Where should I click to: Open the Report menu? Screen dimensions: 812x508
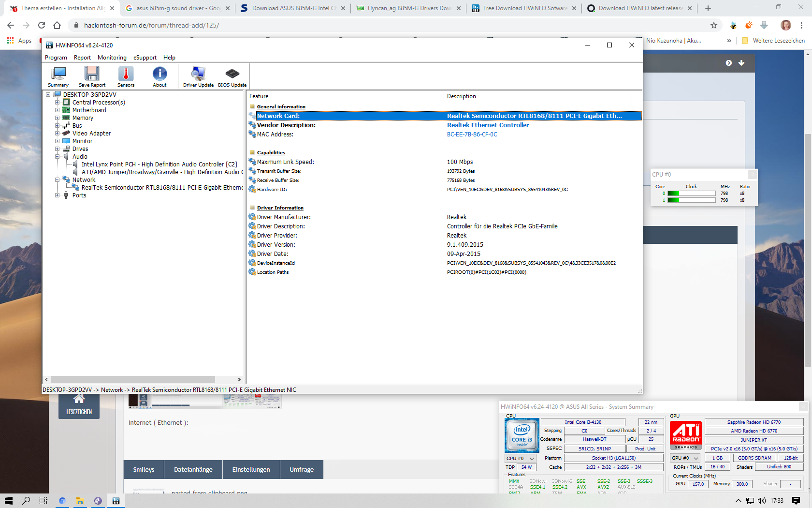point(82,58)
